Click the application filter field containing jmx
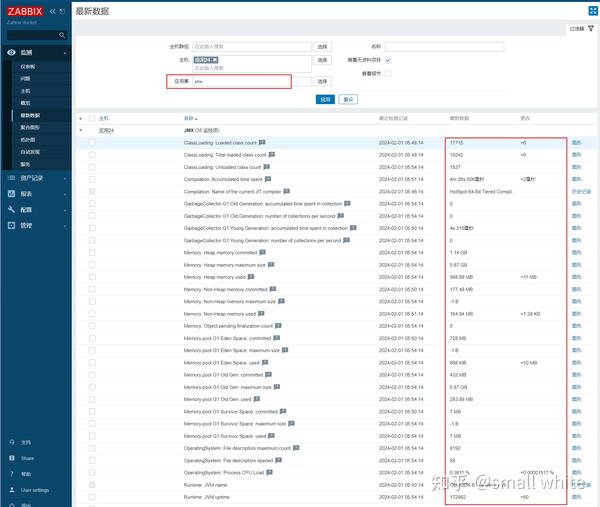Viewport: 600px width, 507px height. (252, 82)
